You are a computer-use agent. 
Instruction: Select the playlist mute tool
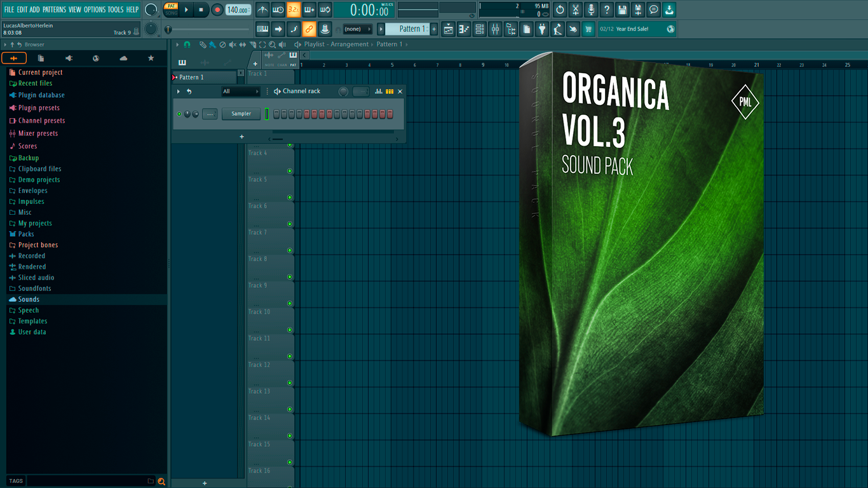point(233,44)
